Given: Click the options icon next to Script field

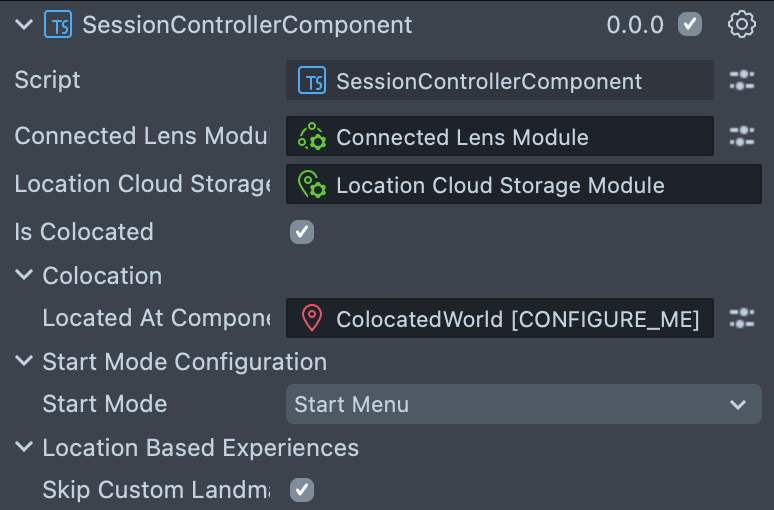Looking at the screenshot, I should tap(741, 81).
